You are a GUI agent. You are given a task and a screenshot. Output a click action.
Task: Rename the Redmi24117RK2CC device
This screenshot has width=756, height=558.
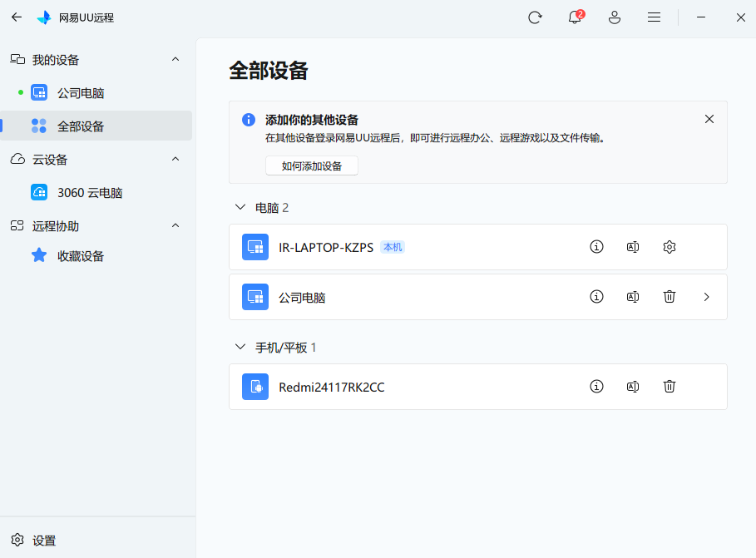[633, 387]
